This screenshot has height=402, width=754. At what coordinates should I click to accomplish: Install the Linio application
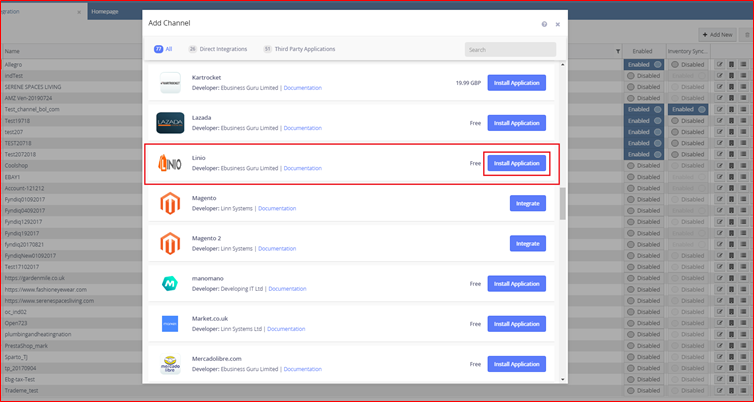tap(516, 163)
